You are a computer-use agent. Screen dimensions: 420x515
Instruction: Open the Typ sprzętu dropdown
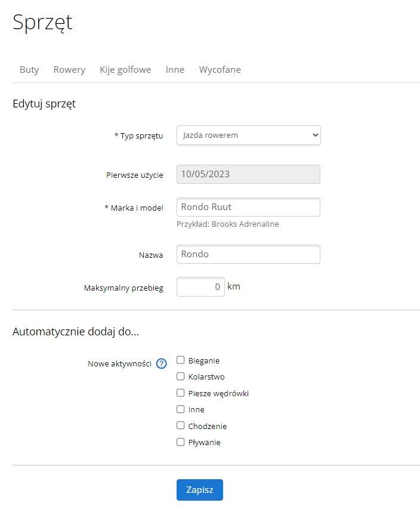(x=249, y=135)
